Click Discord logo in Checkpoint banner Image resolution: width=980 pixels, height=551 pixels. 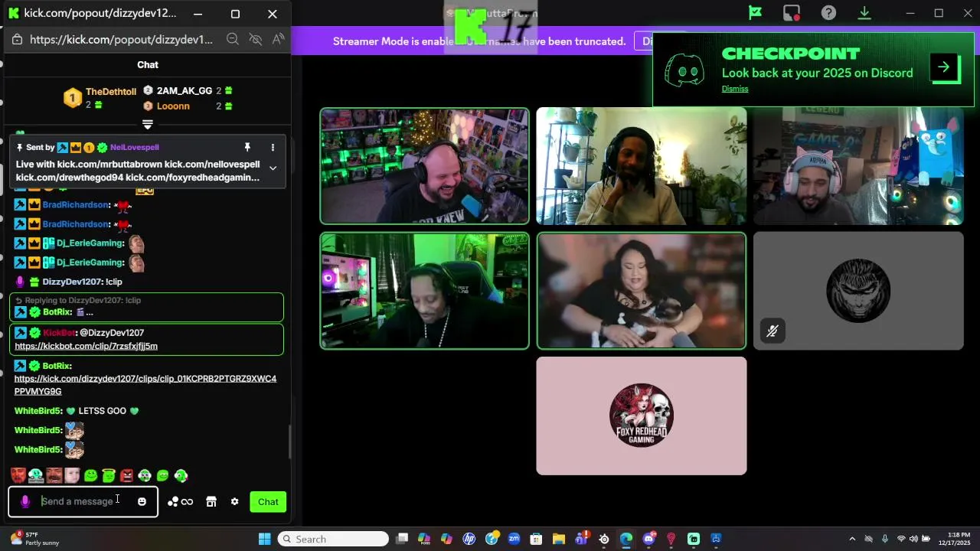[684, 70]
